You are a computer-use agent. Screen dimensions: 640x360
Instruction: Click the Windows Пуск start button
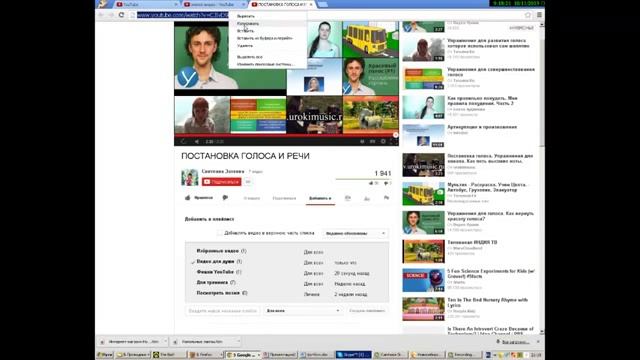pyautogui.click(x=105, y=355)
